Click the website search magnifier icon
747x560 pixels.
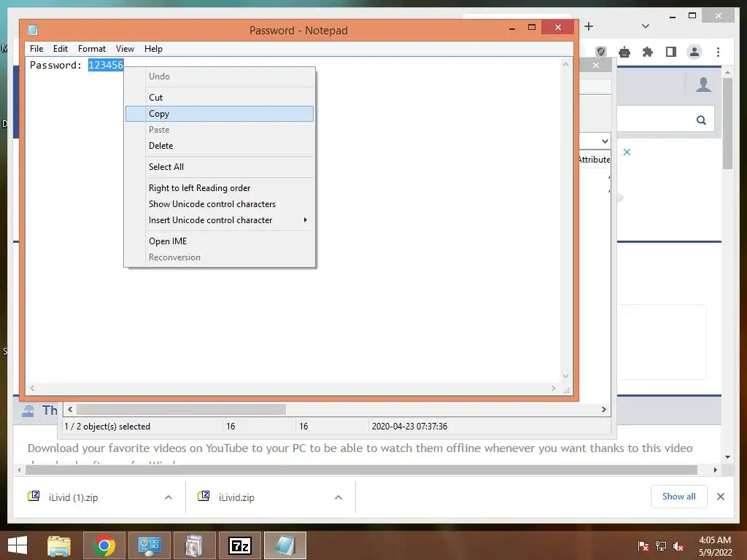tap(701, 120)
